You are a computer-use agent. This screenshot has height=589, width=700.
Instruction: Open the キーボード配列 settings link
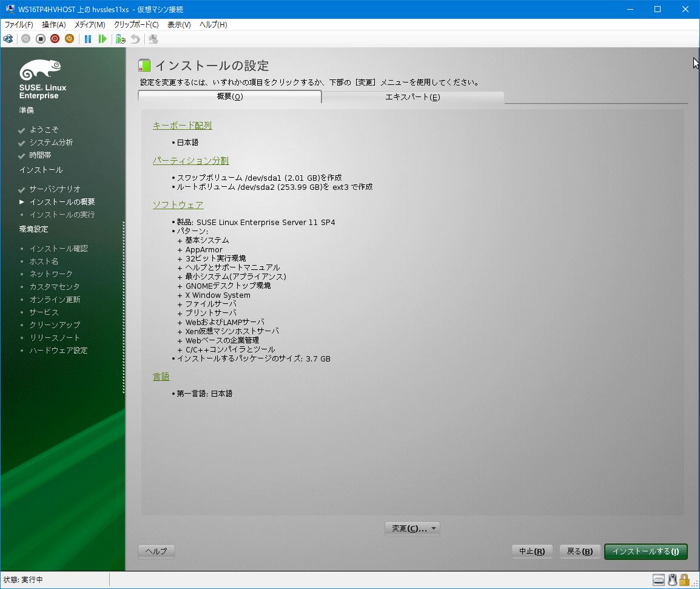point(182,126)
